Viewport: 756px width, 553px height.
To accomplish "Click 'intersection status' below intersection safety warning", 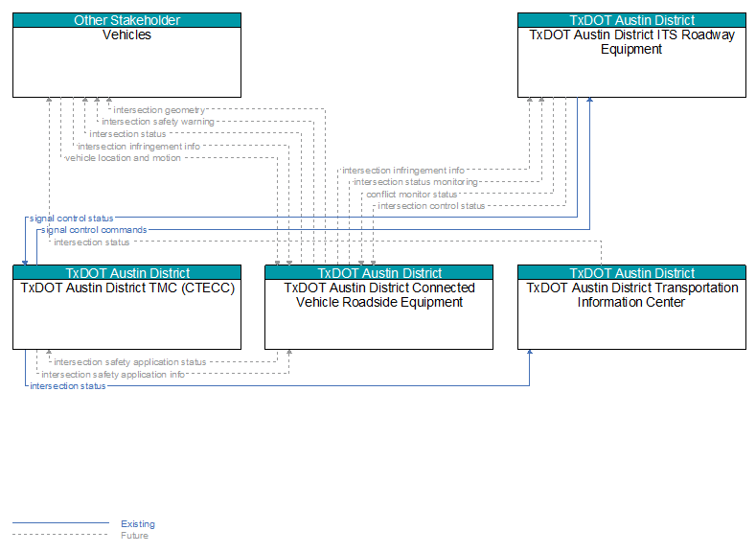I will coord(127,134).
